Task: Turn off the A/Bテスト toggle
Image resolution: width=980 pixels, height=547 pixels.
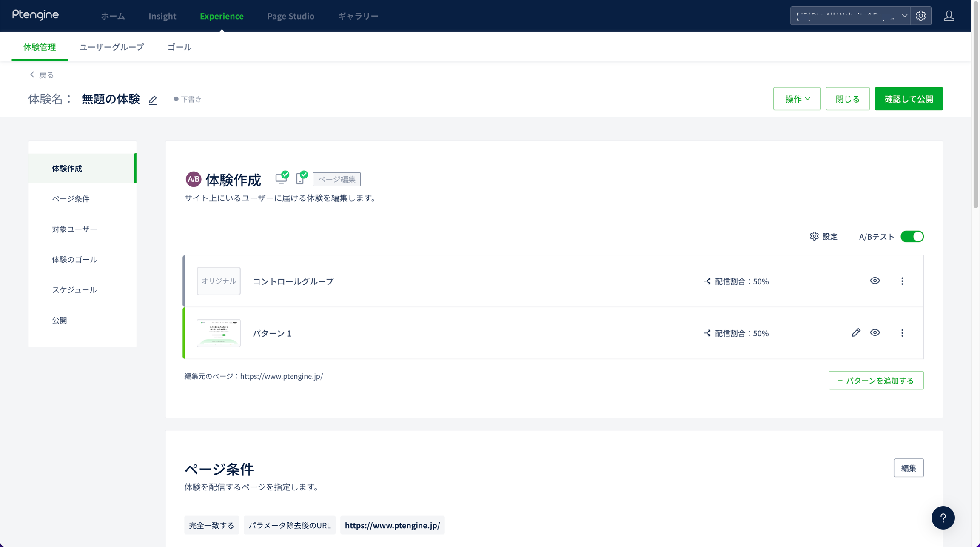Action: point(912,237)
